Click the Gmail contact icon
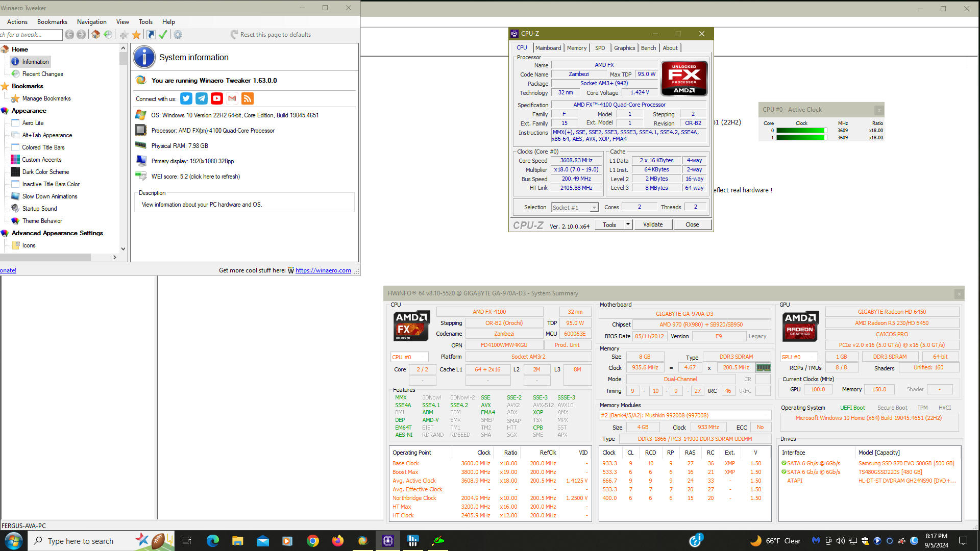The image size is (980, 551). 232,98
